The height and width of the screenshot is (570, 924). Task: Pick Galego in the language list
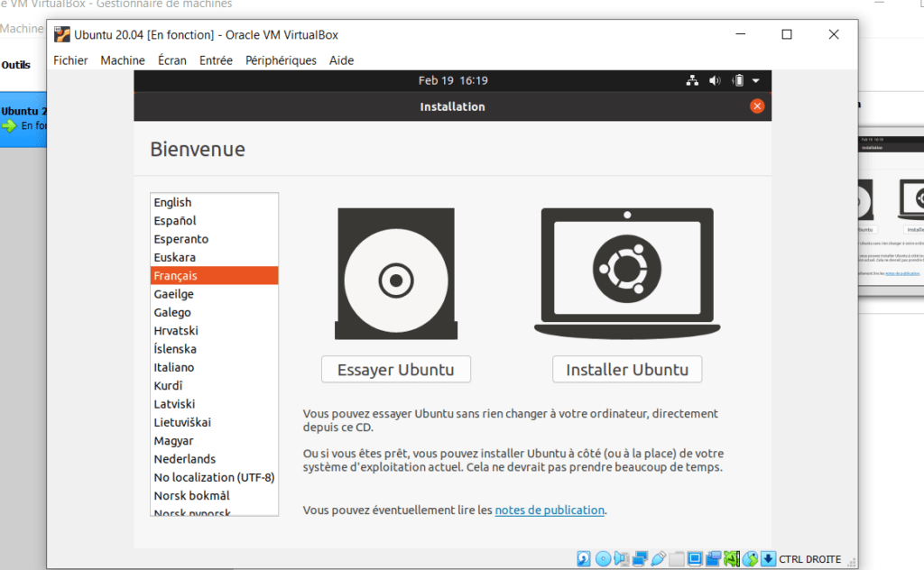pos(215,312)
